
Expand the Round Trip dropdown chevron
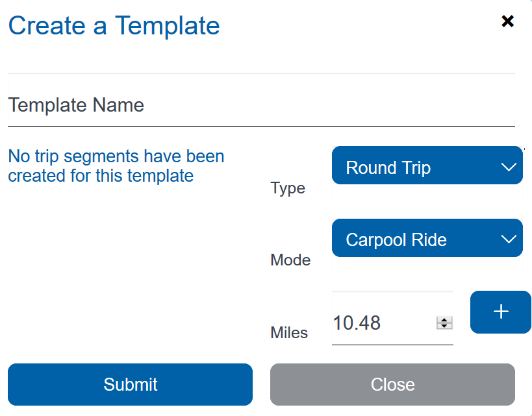pos(509,167)
